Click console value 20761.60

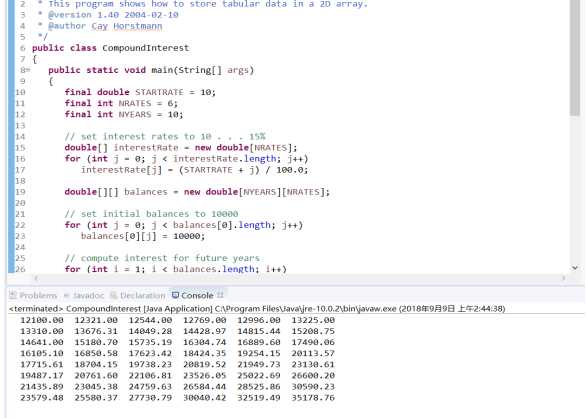coord(96,375)
